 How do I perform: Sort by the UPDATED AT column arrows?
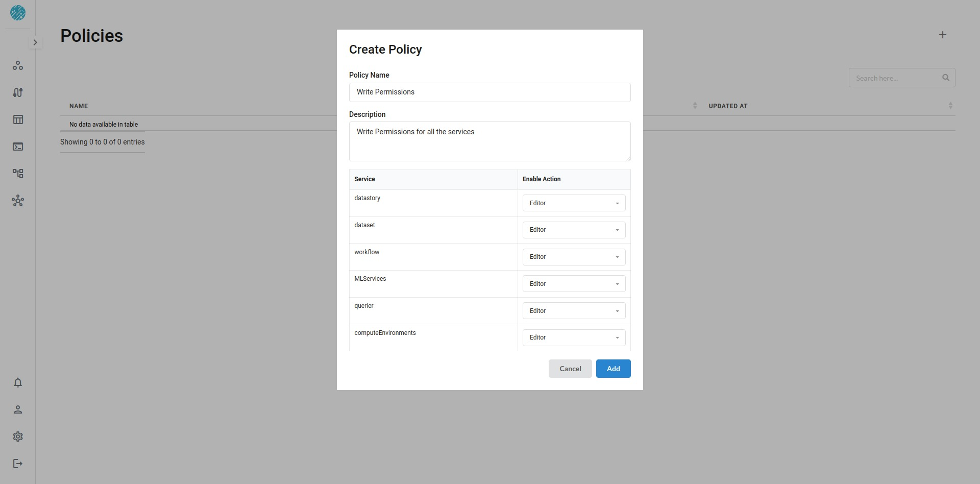point(950,106)
